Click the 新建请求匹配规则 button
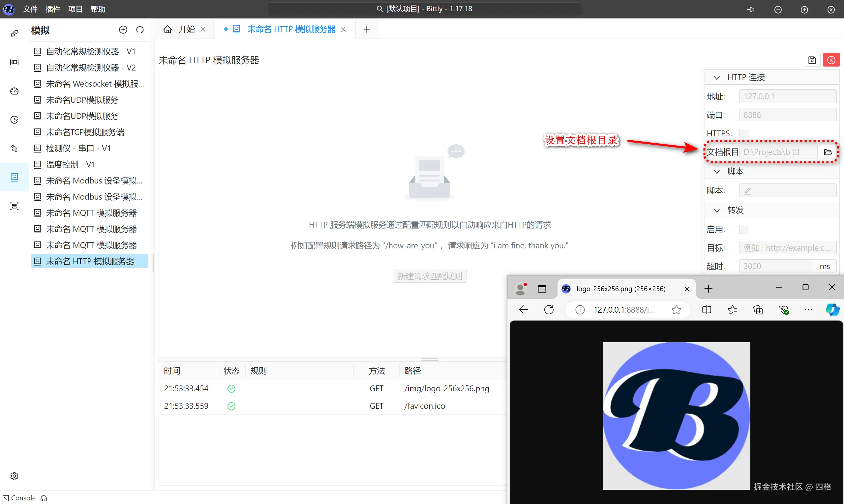Screen dimensions: 844x504 429,276
